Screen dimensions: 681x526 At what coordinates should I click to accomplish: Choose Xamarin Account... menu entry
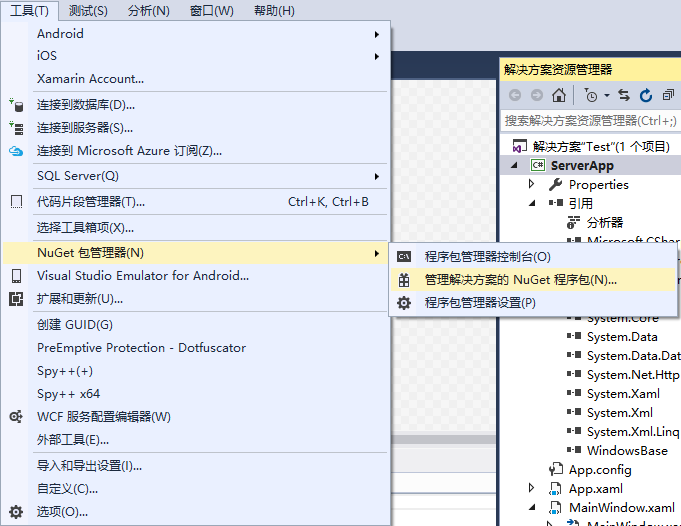[x=196, y=79]
